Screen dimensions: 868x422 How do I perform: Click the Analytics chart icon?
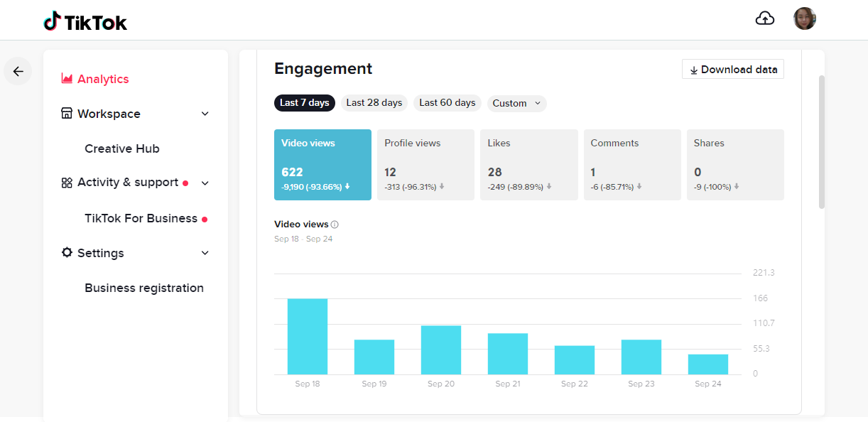click(67, 79)
